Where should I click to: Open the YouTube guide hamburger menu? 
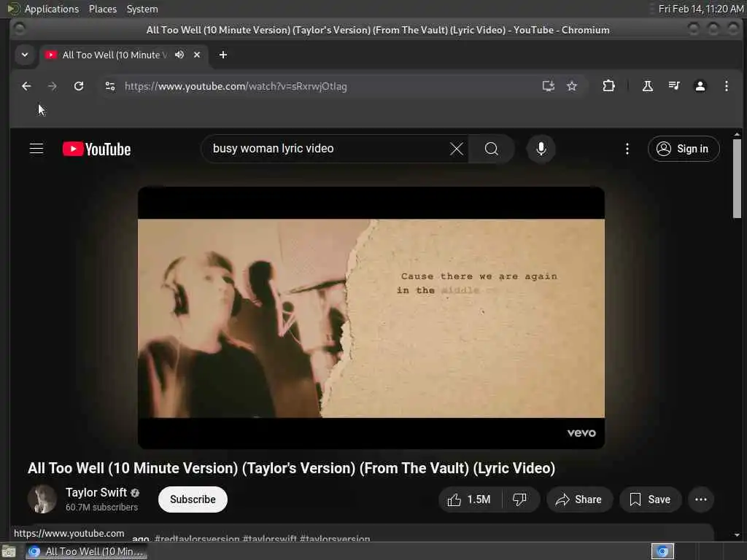(x=36, y=149)
